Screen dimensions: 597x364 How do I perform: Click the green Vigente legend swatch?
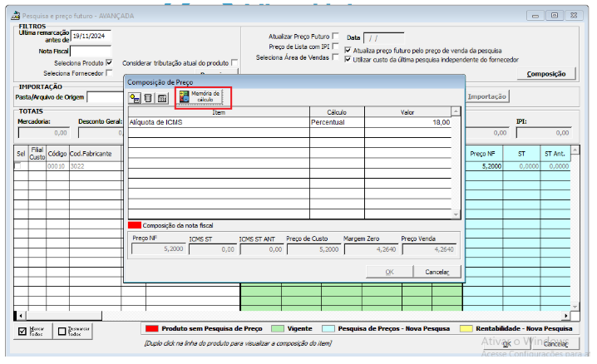[278, 328]
